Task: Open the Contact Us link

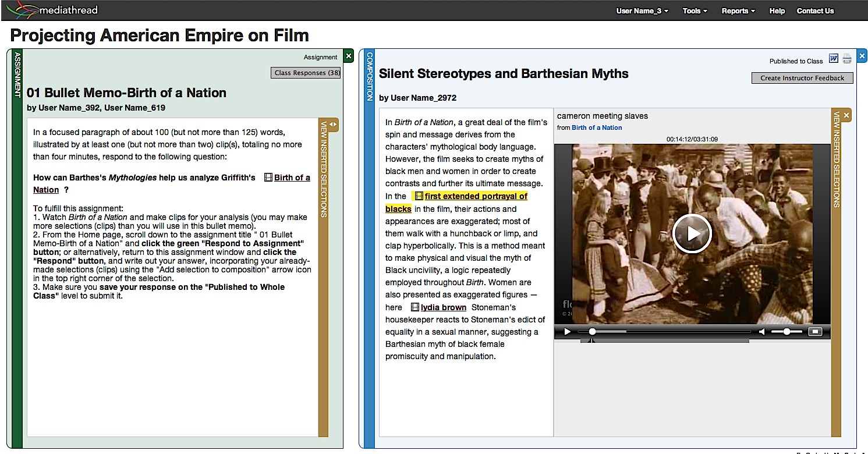Action: [815, 10]
